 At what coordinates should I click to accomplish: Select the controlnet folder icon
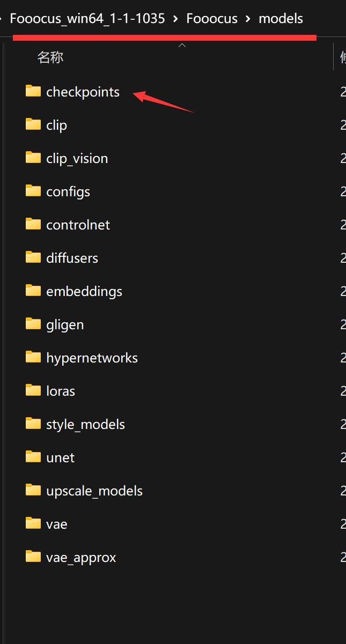(x=33, y=224)
